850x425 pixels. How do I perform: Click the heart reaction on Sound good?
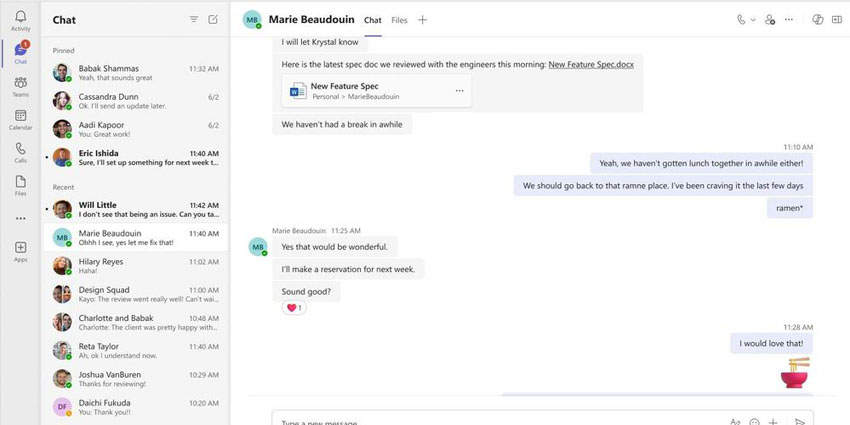coord(294,308)
